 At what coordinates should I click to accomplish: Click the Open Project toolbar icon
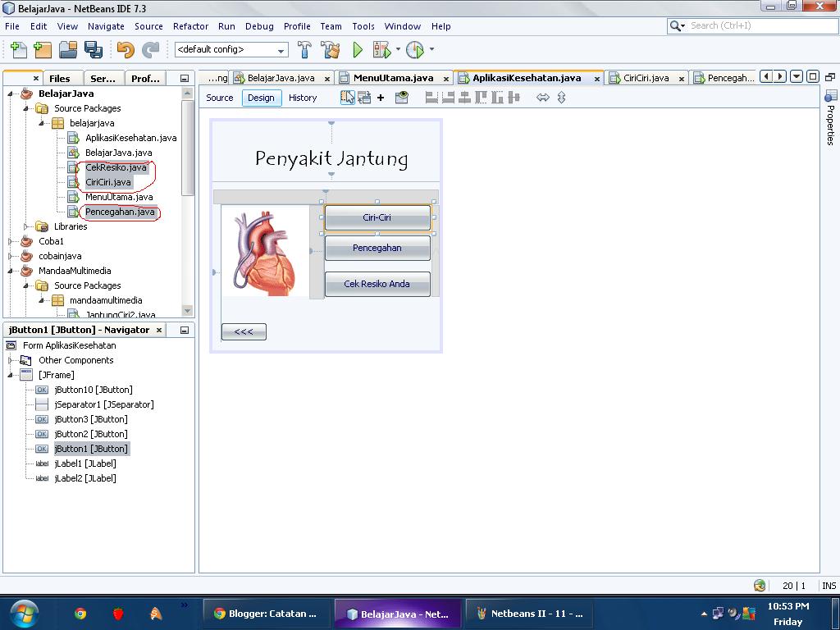(68, 50)
